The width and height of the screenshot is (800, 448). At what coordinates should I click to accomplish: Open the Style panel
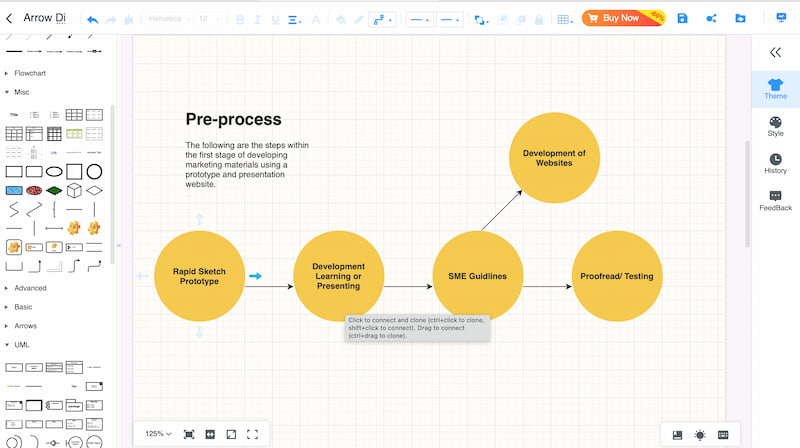click(x=775, y=126)
